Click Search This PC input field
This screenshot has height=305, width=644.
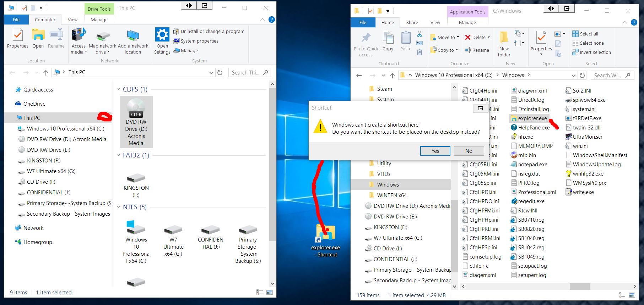[x=250, y=72]
